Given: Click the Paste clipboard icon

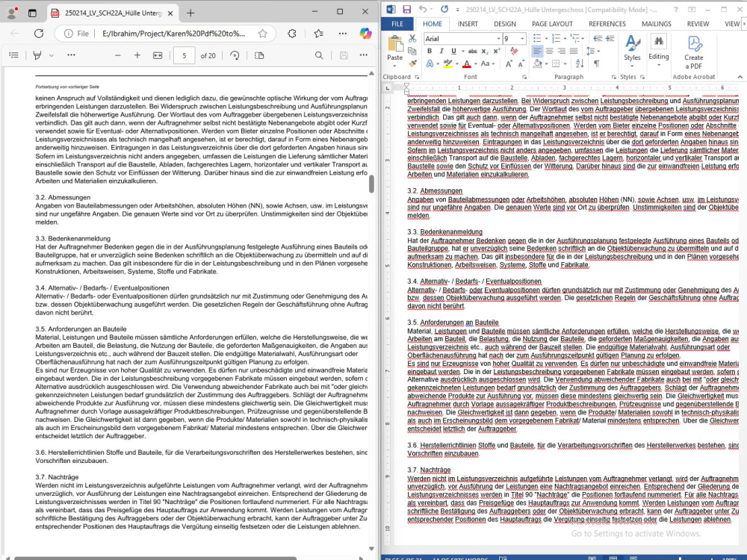Looking at the screenshot, I should pyautogui.click(x=395, y=45).
